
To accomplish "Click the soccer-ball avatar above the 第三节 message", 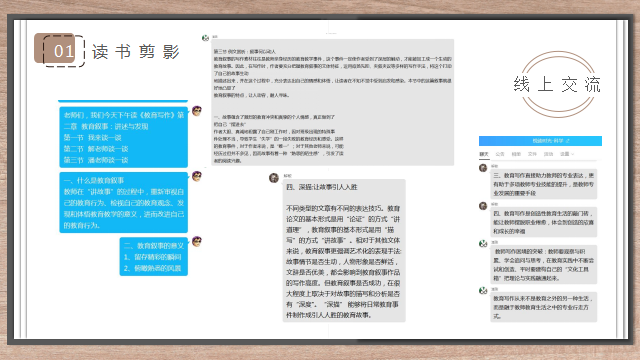I will point(205,38).
